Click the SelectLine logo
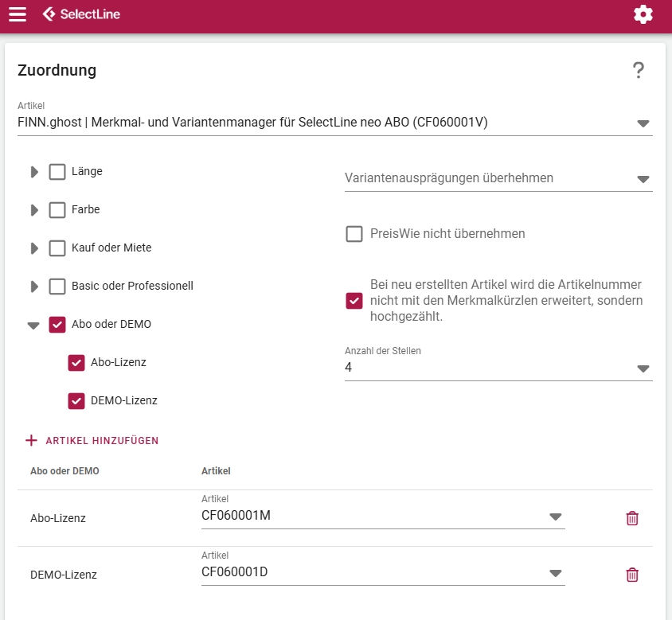Image resolution: width=672 pixels, height=620 pixels. pyautogui.click(x=81, y=14)
